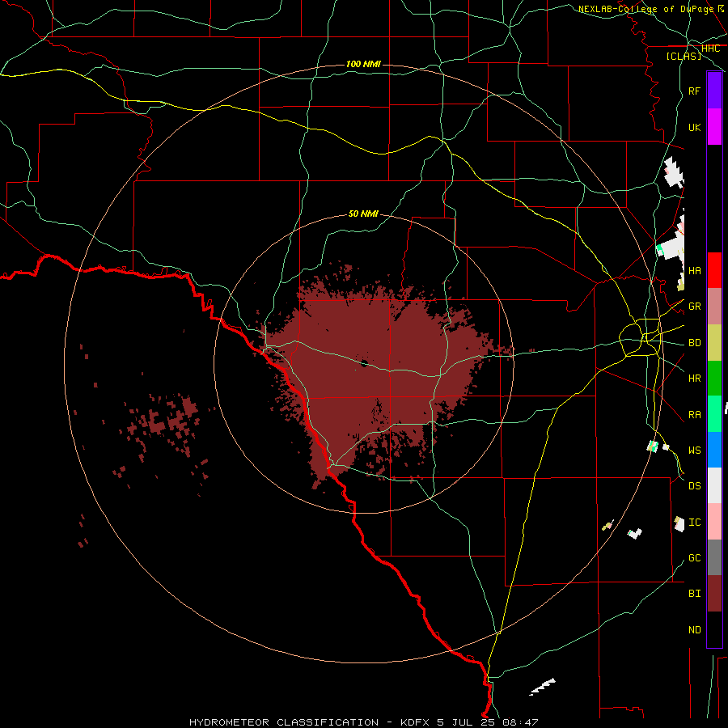Click the WS legend label
The height and width of the screenshot is (728, 728).
pyautogui.click(x=694, y=451)
